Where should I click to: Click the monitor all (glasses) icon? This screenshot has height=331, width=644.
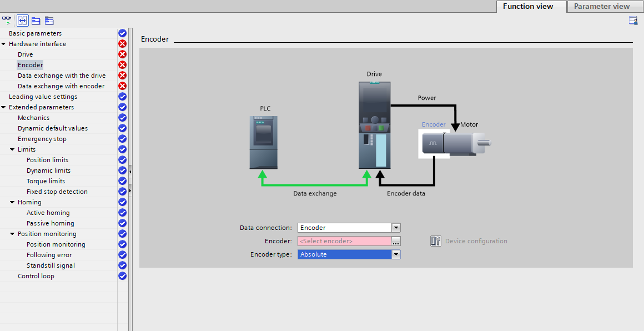point(7,20)
